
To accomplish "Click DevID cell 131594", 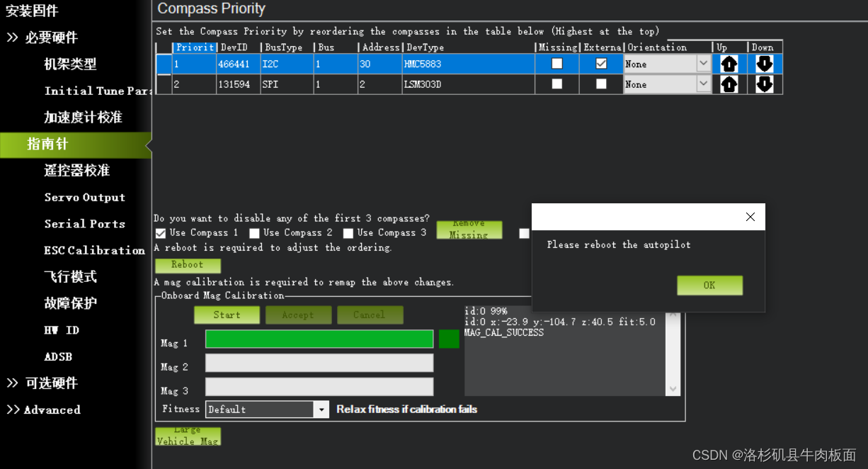I will (x=239, y=84).
